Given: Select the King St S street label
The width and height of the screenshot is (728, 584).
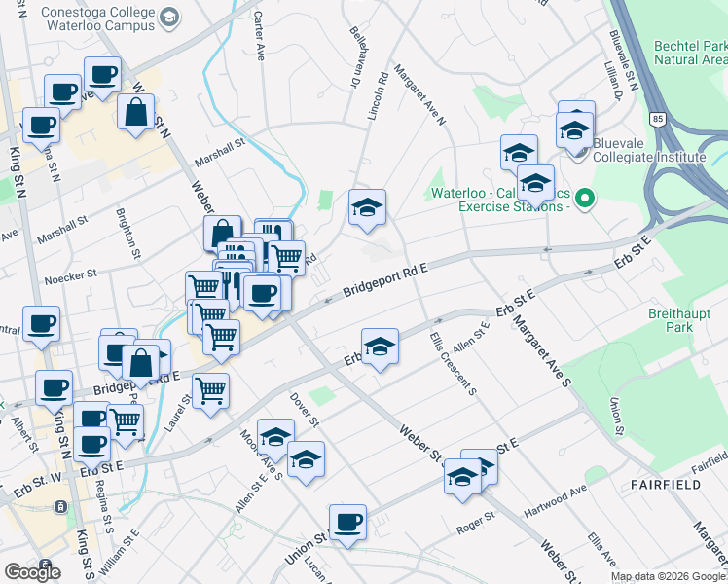Looking at the screenshot, I should [85, 555].
